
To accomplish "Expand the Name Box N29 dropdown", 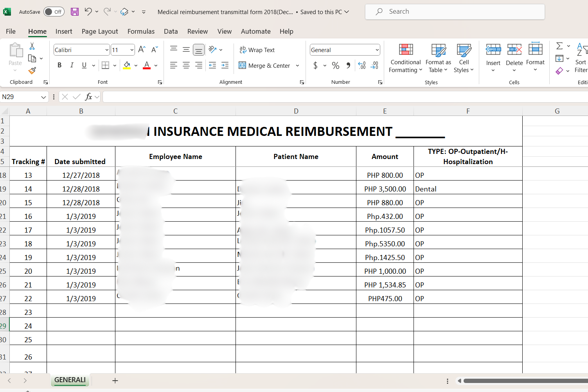I will point(43,97).
